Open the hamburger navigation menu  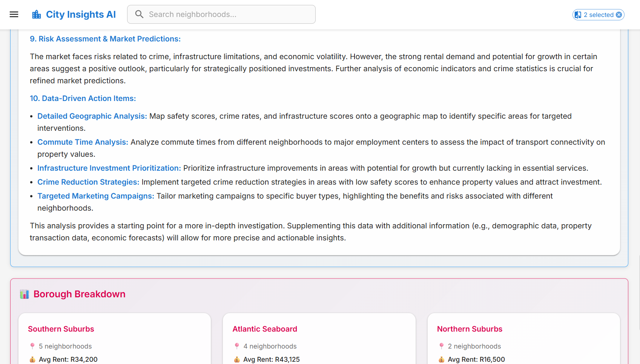point(14,14)
